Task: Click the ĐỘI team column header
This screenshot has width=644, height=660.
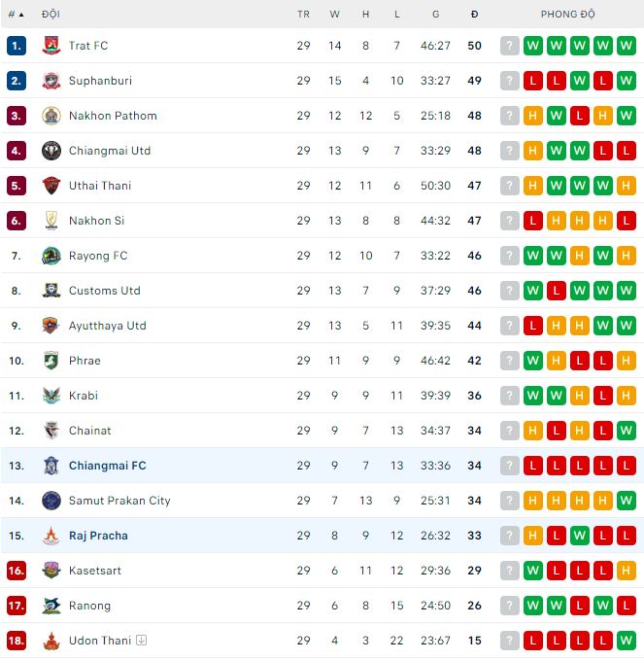Action: click(x=51, y=15)
